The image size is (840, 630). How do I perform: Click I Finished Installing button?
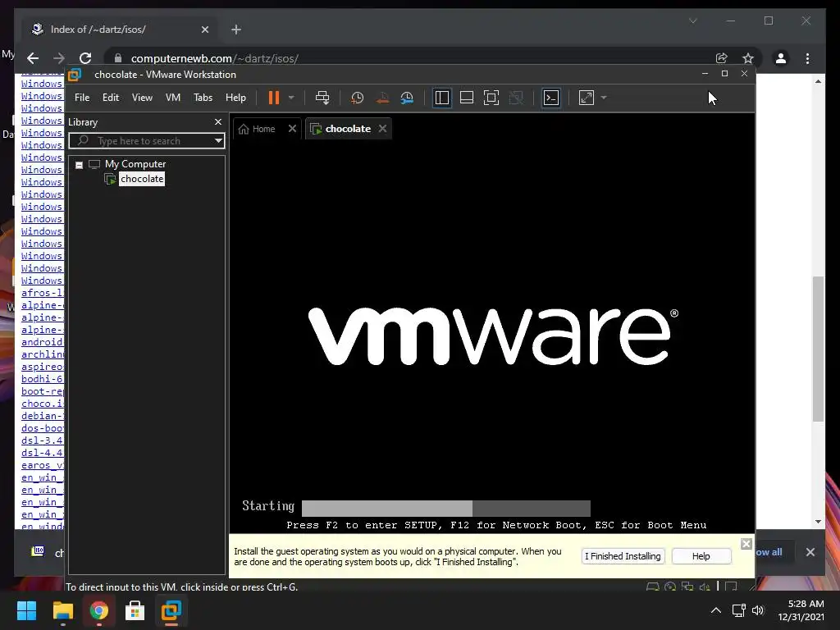tap(623, 556)
